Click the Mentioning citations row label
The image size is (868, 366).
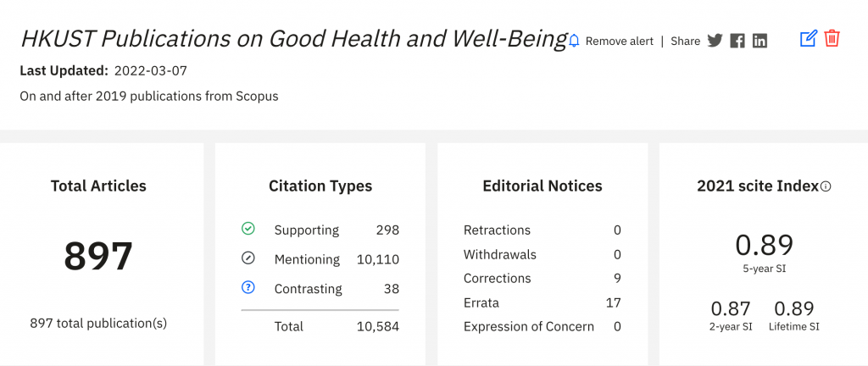pyautogui.click(x=307, y=259)
